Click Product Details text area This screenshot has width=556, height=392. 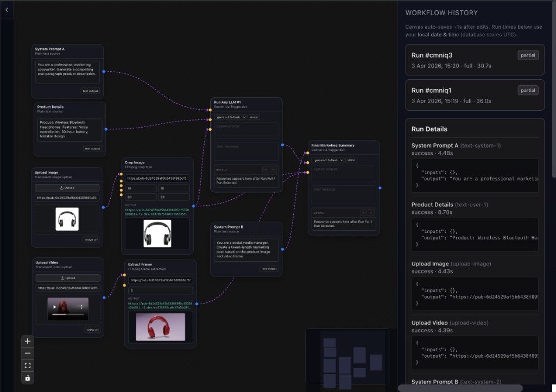click(69, 130)
